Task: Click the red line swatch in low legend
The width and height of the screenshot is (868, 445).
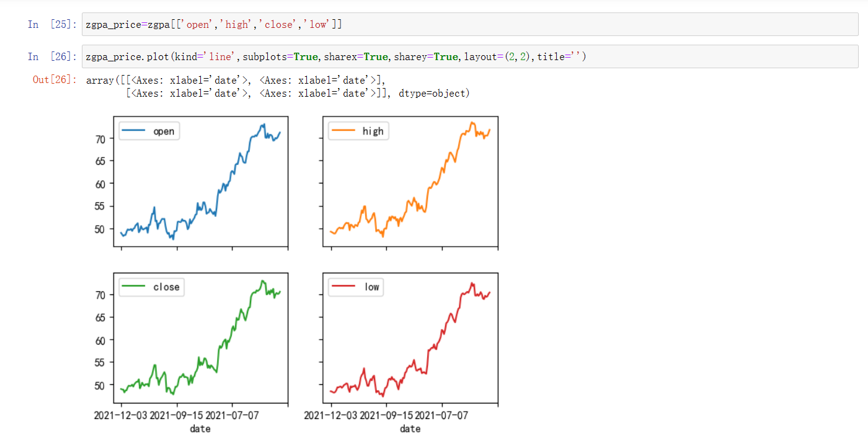Action: click(343, 286)
